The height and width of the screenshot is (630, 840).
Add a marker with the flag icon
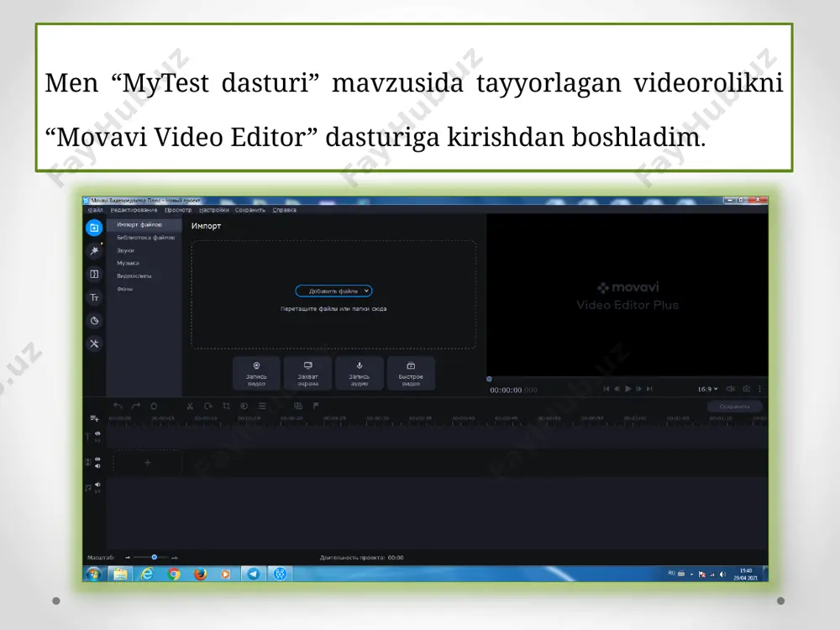coord(316,406)
